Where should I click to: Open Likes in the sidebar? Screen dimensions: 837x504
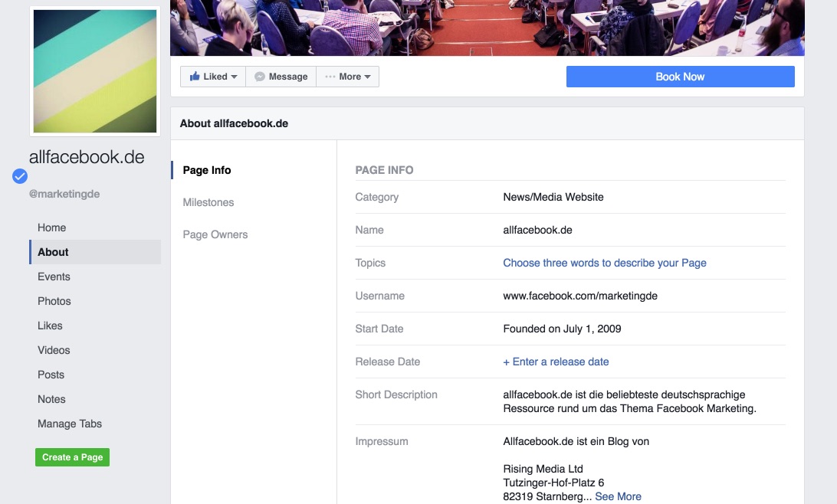point(50,326)
